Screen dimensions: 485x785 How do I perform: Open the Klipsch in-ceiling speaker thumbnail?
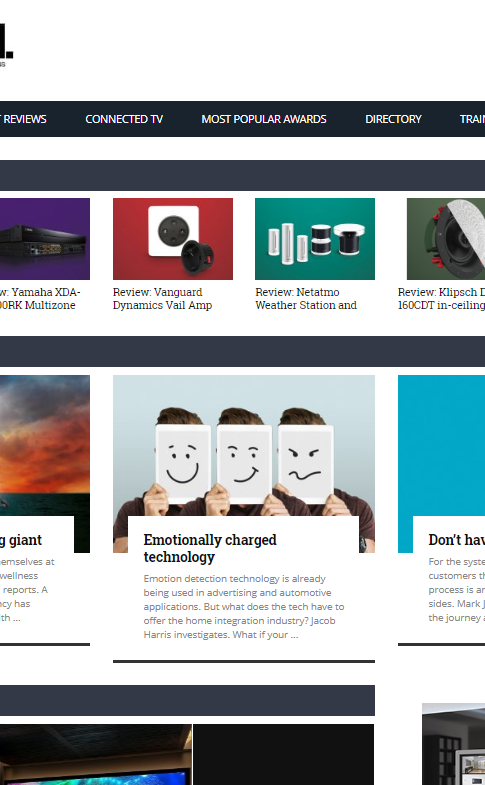click(445, 239)
